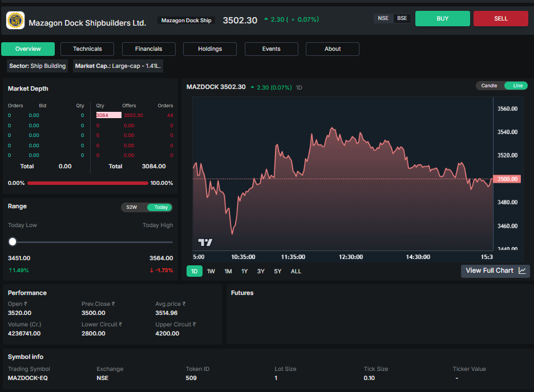Viewport: 534px width, 392px height.
Task: Click the +1.49% change from low
Action: [x=19, y=270]
